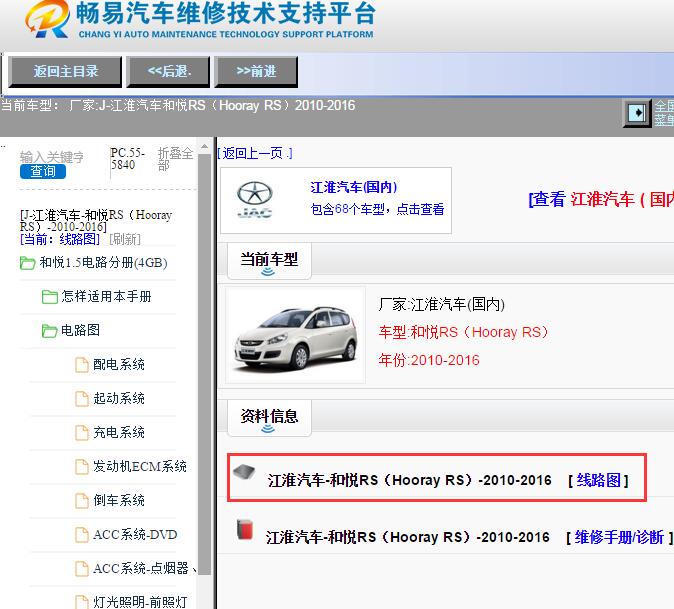Open the 倒车系统 document
The image size is (674, 609).
pos(119,500)
